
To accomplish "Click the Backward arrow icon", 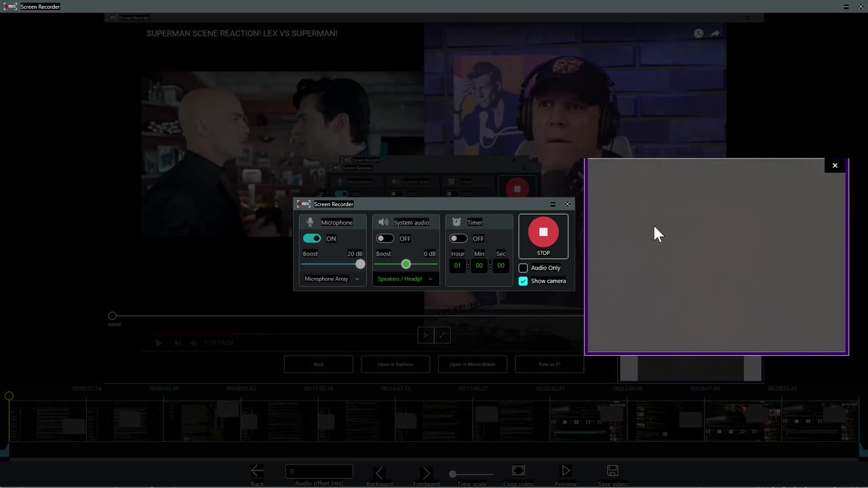I will [379, 472].
